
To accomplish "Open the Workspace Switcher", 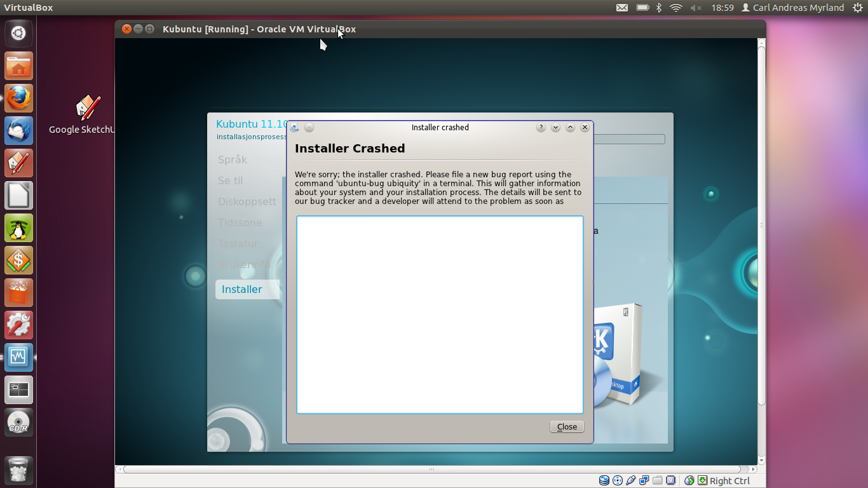I will (18, 390).
